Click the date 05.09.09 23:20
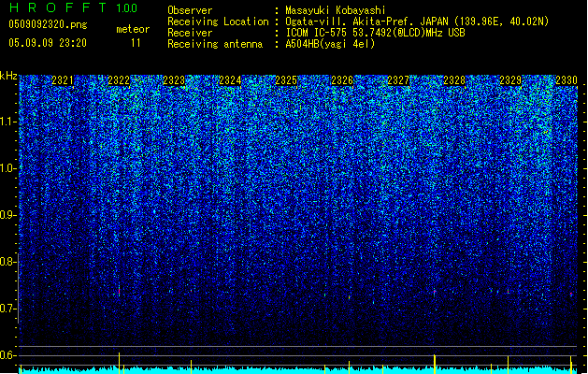 pyautogui.click(x=48, y=43)
